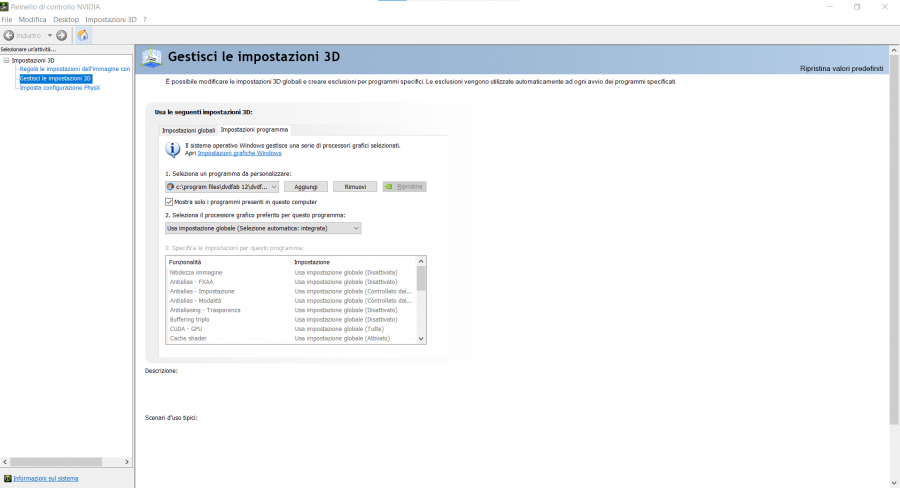Click the system info icon at bottom left
The width and height of the screenshot is (900, 488).
(x=7, y=478)
